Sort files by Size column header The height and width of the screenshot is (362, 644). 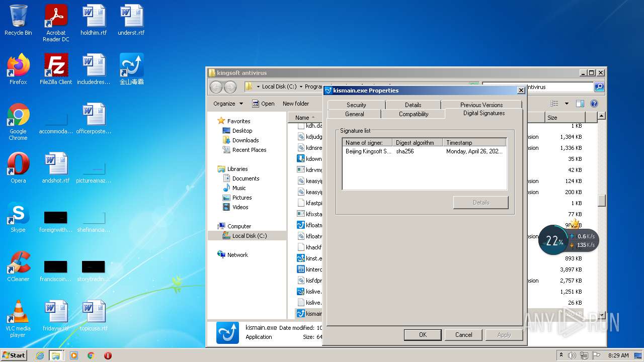click(x=565, y=117)
